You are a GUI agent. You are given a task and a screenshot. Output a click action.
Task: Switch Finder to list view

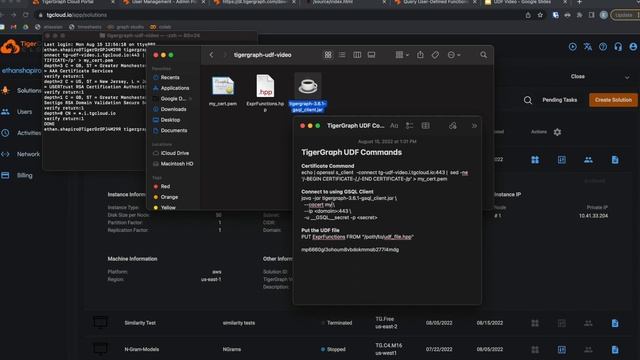coord(342,55)
